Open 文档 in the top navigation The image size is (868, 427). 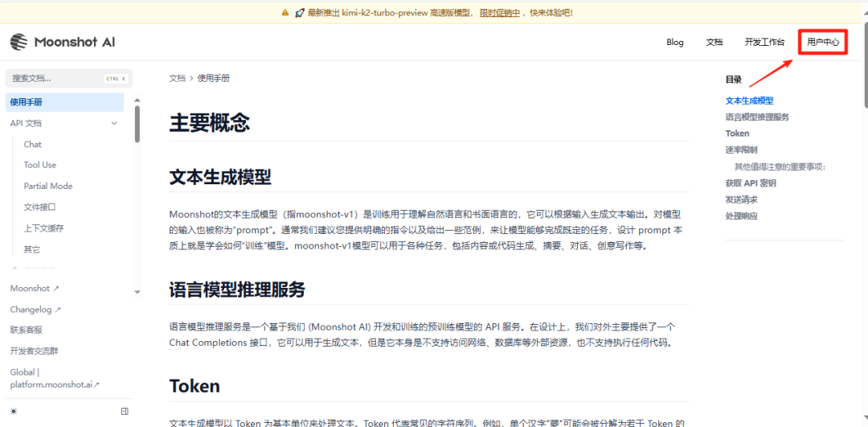tap(714, 42)
